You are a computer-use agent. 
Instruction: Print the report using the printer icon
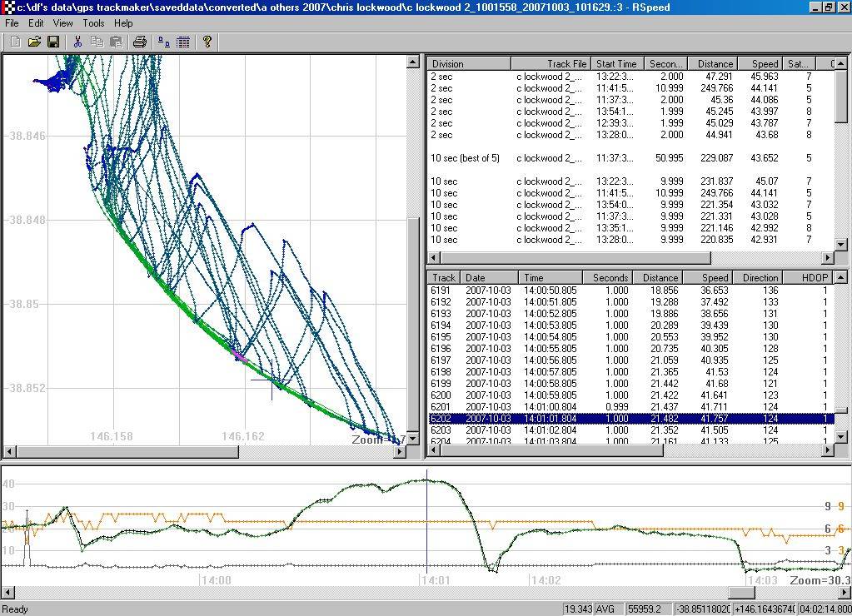(139, 42)
